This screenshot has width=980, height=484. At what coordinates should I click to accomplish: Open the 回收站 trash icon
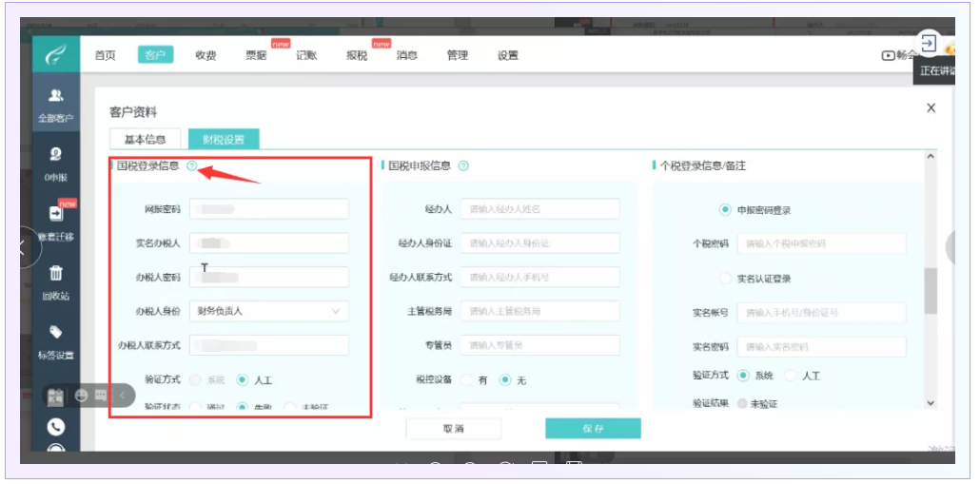click(x=55, y=280)
